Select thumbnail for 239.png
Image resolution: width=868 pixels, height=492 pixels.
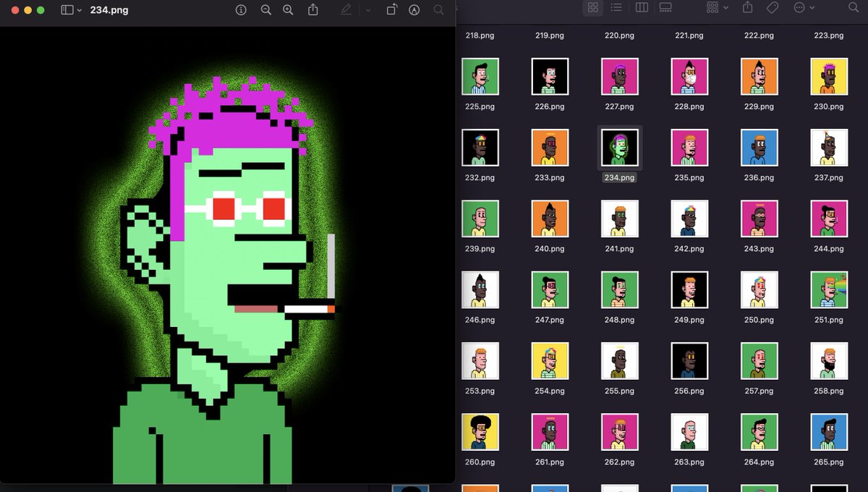point(480,219)
